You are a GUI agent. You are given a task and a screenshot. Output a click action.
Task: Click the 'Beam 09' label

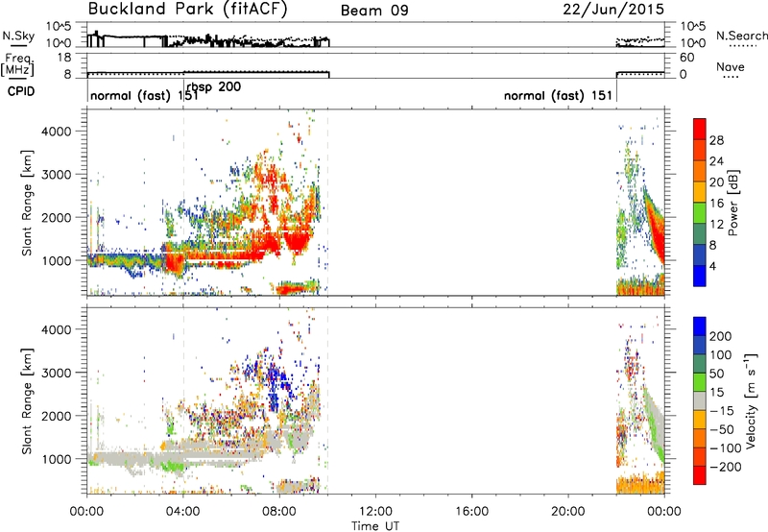374,11
